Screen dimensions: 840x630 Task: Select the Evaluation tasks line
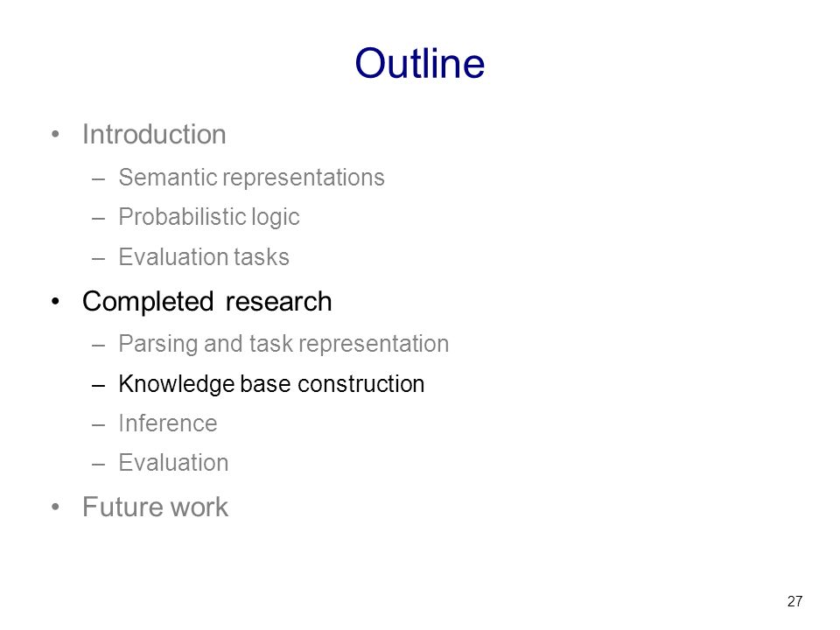pos(204,257)
